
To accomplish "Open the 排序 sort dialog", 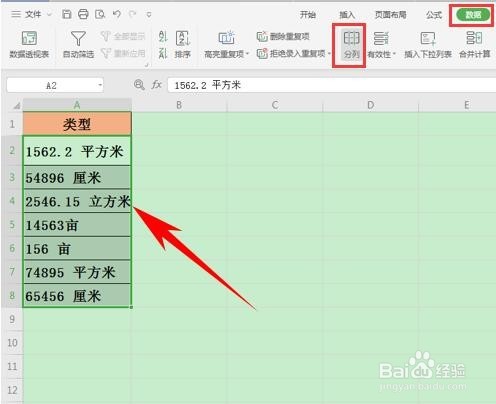I will pyautogui.click(x=182, y=44).
